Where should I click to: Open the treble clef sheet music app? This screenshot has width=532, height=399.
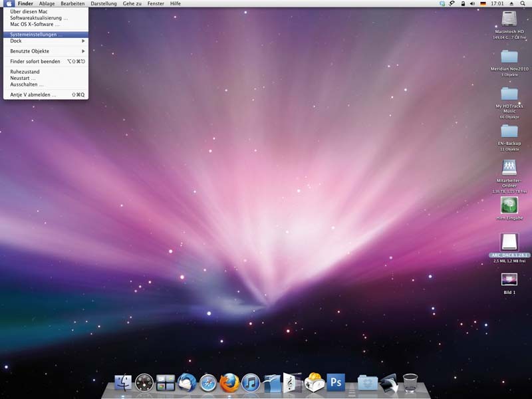[292, 382]
